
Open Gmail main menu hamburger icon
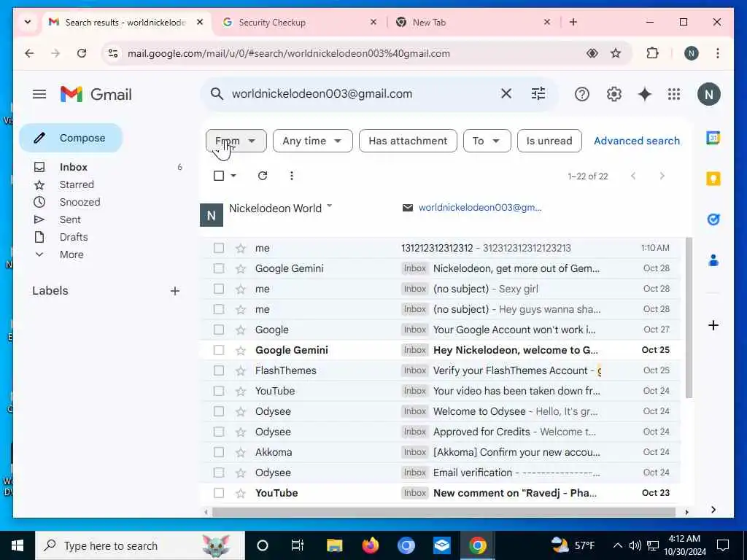[x=39, y=94]
